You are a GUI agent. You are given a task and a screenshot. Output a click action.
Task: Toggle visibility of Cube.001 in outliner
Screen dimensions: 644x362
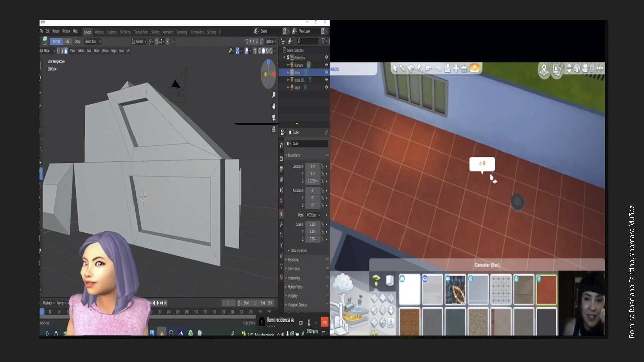pyautogui.click(x=326, y=80)
